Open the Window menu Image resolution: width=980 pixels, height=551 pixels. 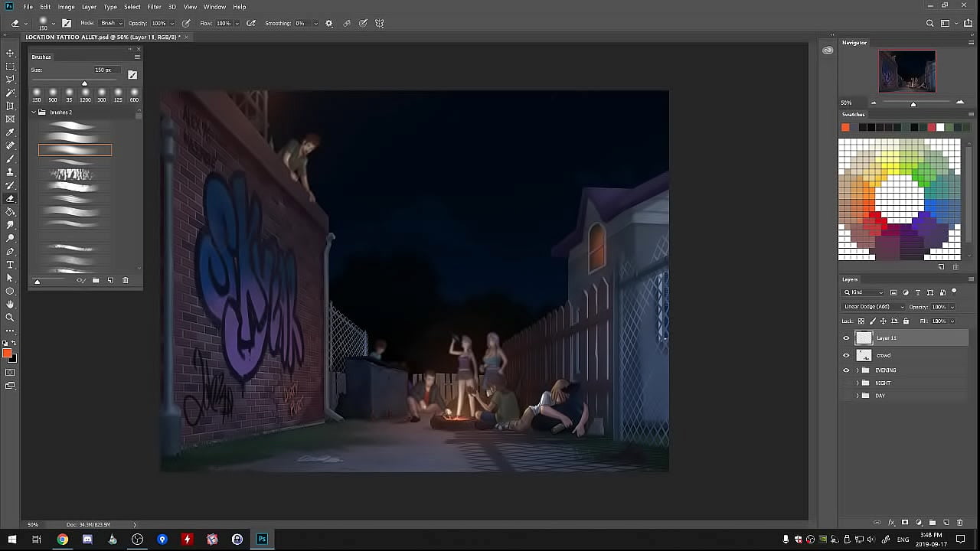pos(214,7)
